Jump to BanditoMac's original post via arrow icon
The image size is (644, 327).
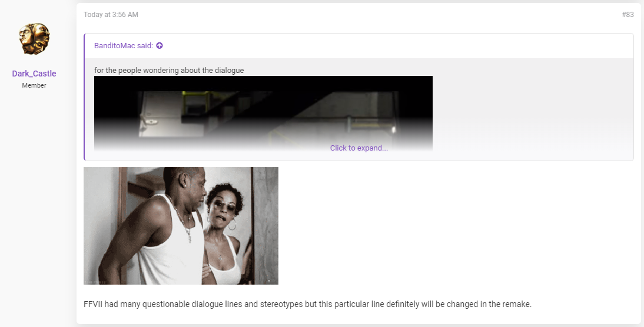[x=160, y=45]
